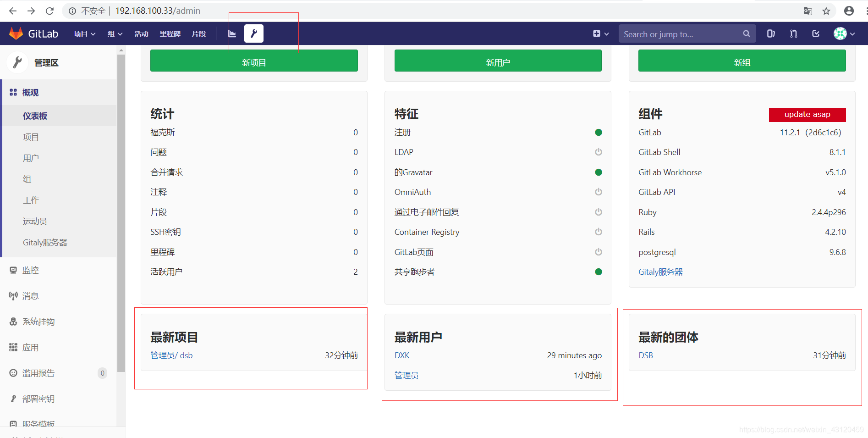
Task: Click the 滥用报告 sidebar icon
Action: [x=13, y=373]
